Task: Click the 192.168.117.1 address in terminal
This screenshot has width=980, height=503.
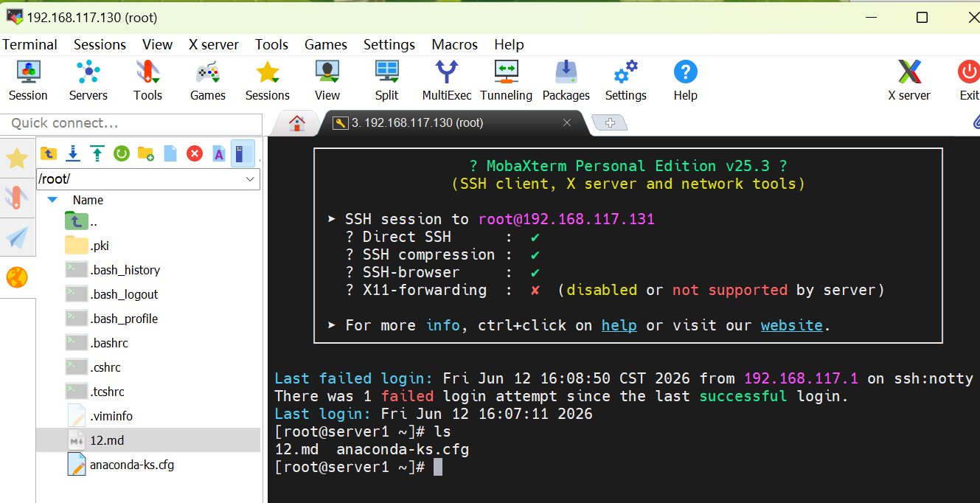Action: click(x=801, y=378)
